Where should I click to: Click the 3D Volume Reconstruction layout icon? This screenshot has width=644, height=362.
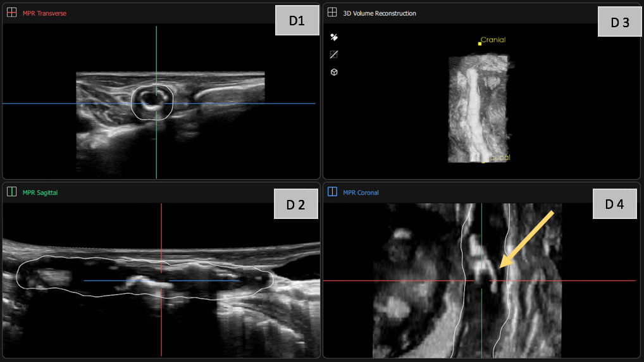point(332,13)
